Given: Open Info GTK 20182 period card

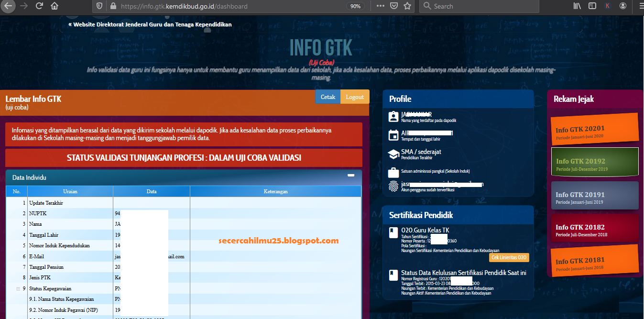Looking at the screenshot, I should [x=595, y=229].
